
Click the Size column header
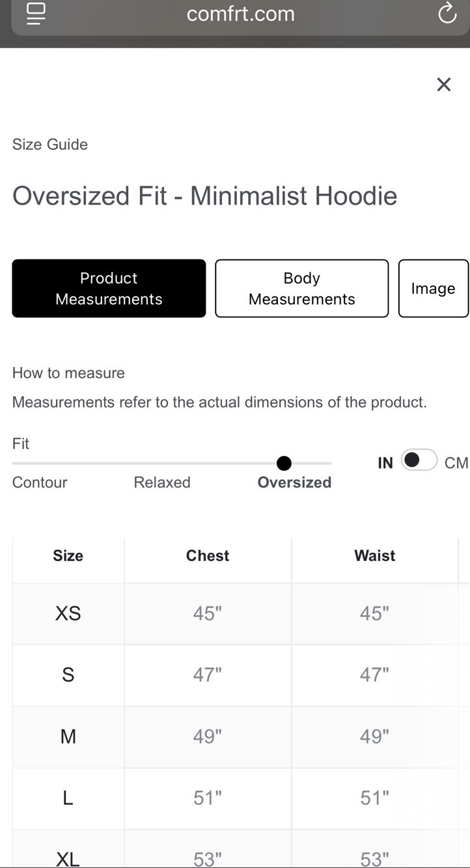68,555
